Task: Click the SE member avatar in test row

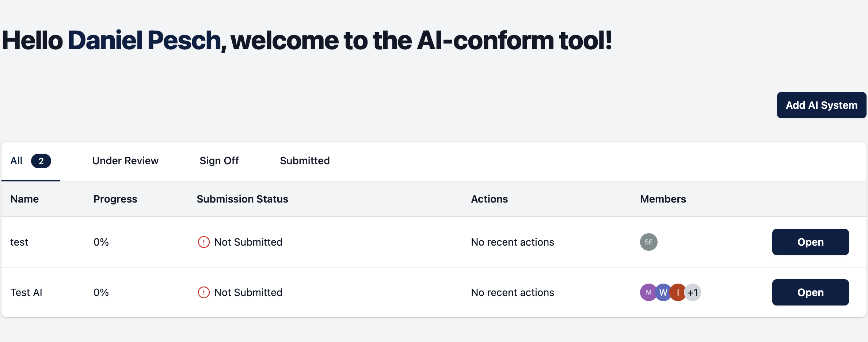Action: pyautogui.click(x=648, y=242)
